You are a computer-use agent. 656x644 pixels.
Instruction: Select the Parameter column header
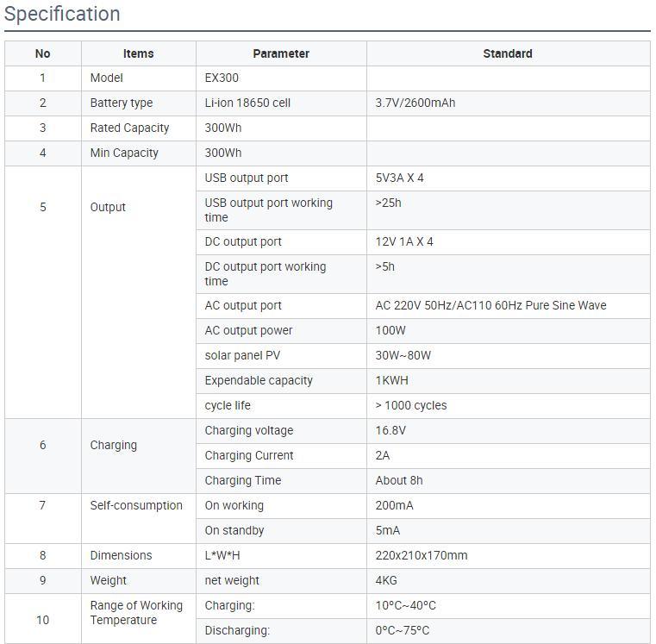[x=281, y=53]
